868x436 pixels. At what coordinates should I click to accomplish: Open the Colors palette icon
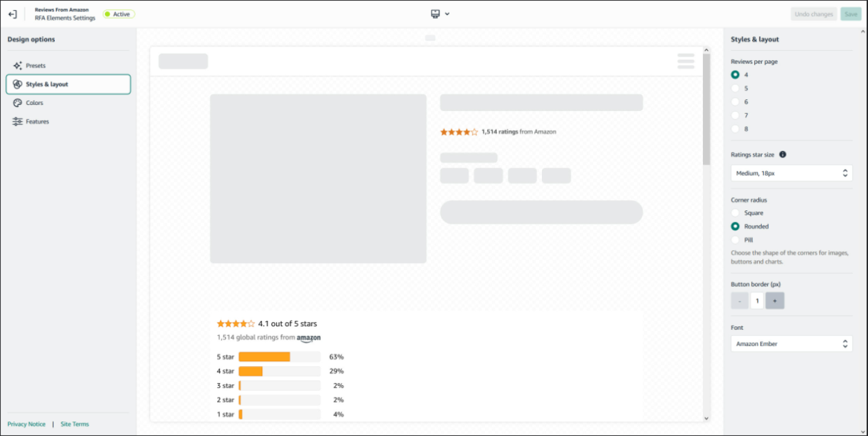(x=17, y=103)
